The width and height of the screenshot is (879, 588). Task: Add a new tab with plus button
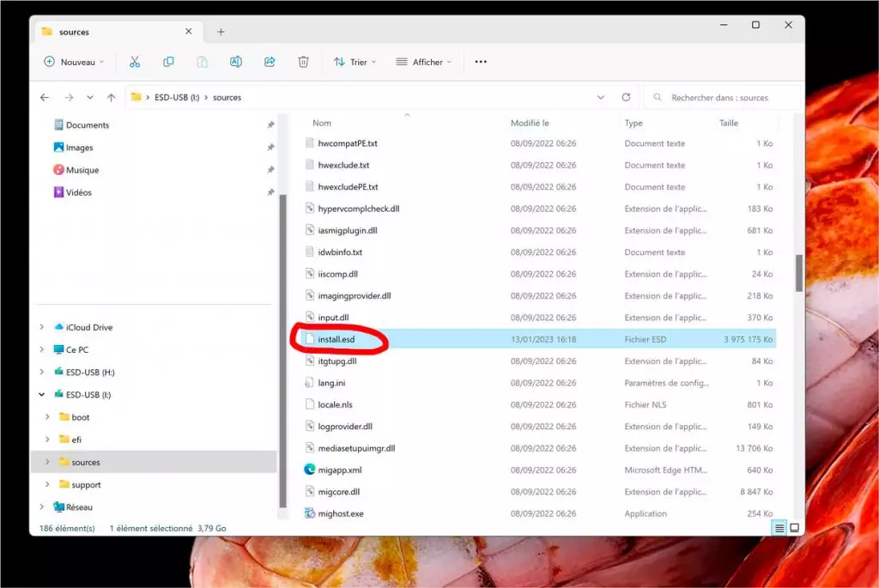[x=221, y=32]
